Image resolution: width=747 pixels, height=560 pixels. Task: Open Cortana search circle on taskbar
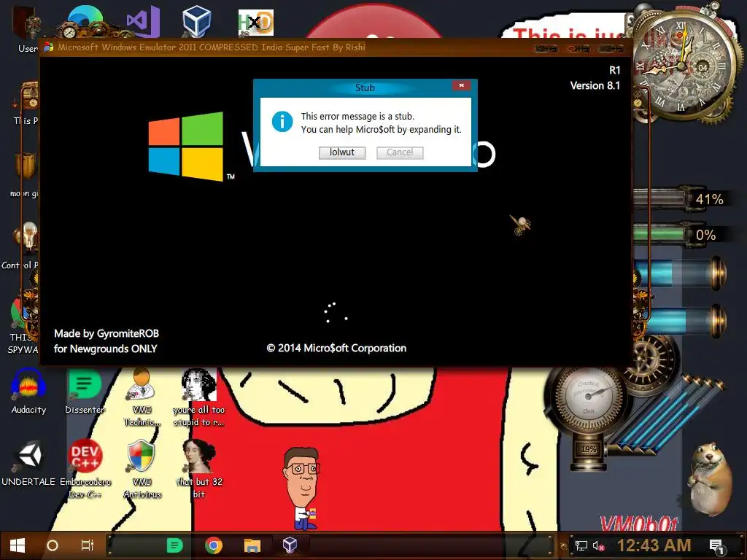tap(53, 545)
